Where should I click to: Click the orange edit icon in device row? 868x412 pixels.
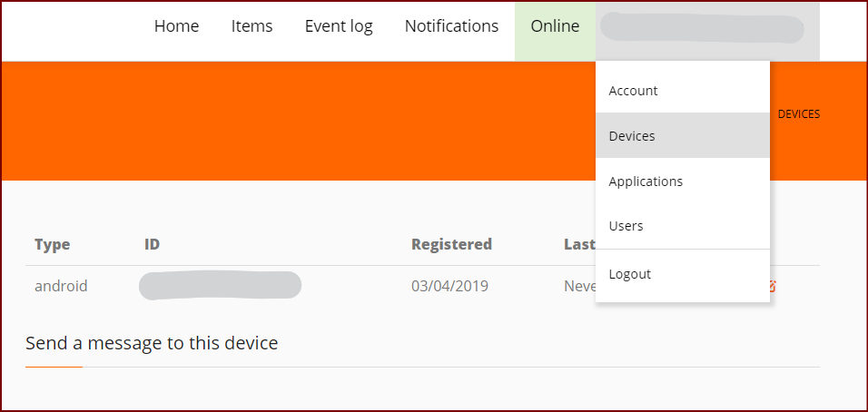pos(773,286)
